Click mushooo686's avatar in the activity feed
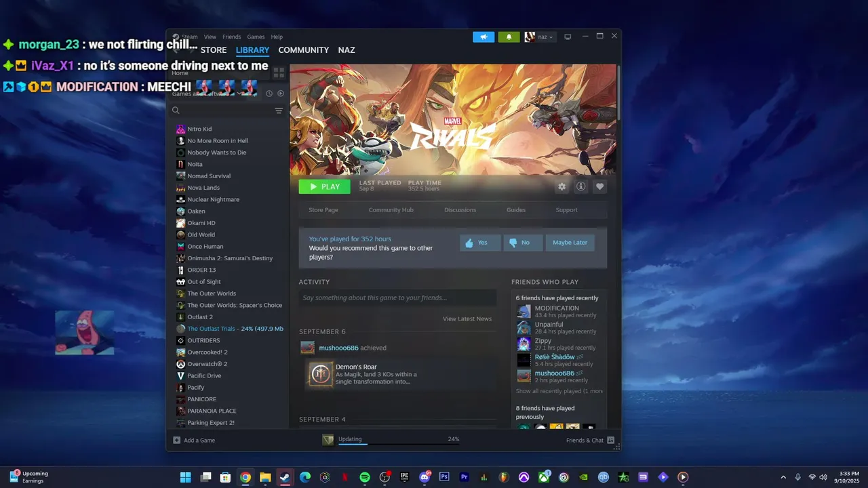Viewport: 868px width, 488px height. pyautogui.click(x=308, y=348)
